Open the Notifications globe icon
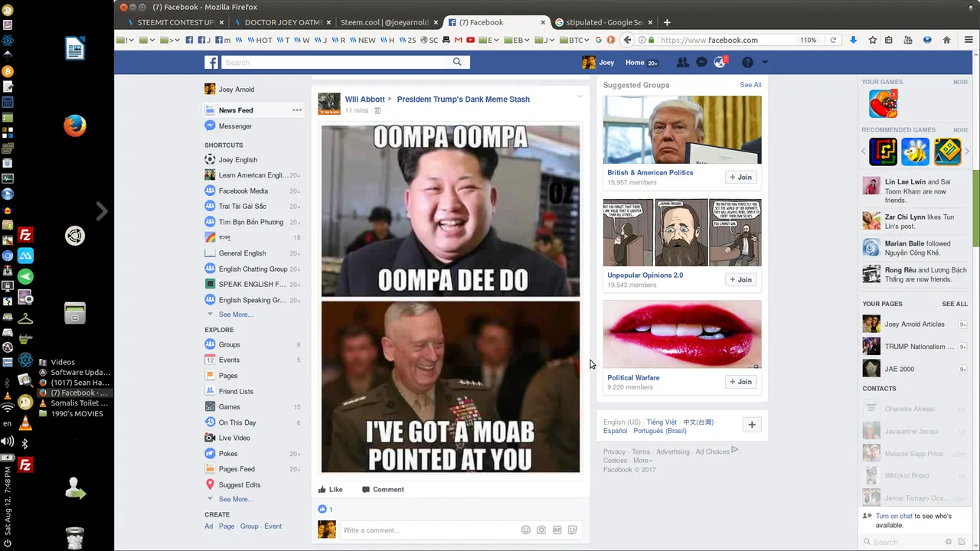 pyautogui.click(x=720, y=63)
